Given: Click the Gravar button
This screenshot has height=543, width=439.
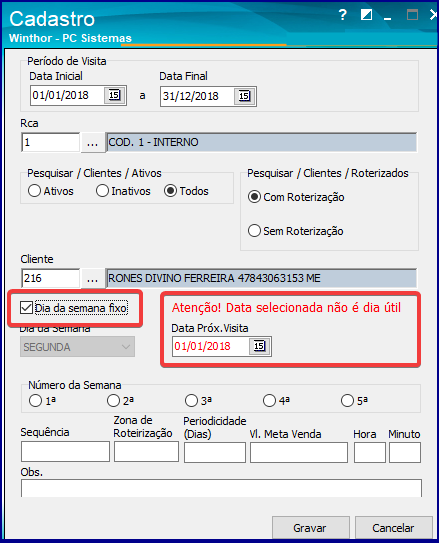Looking at the screenshot, I should [x=311, y=528].
